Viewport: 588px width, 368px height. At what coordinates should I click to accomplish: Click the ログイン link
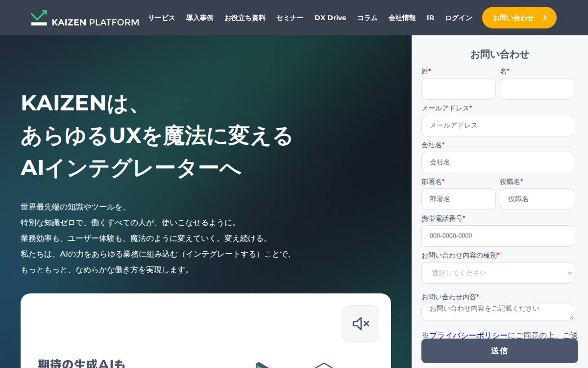click(458, 18)
